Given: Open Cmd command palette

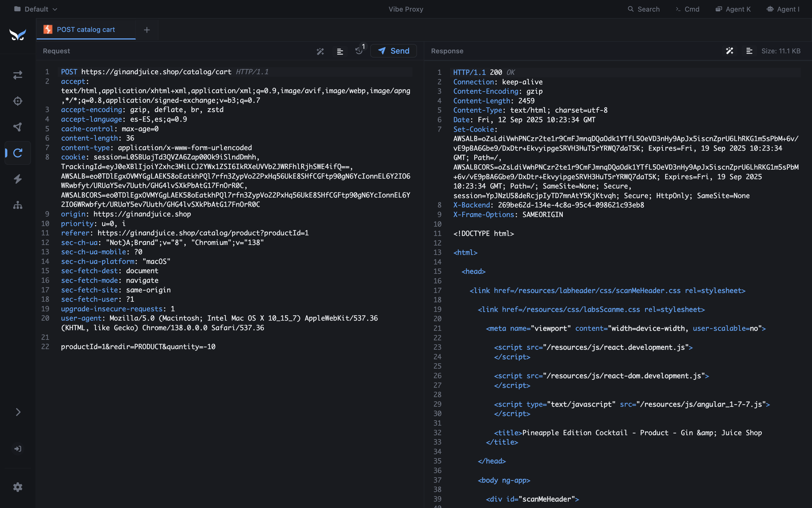Looking at the screenshot, I should 687,9.
